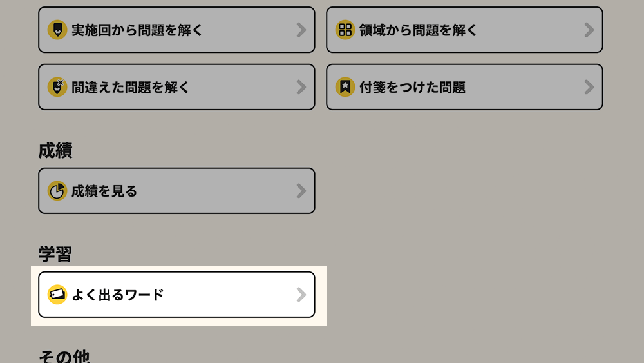Viewport: 644px width, 363px height.
Task: Click the bookmark star icon beside 付箋をつけた問題
Action: tap(345, 87)
